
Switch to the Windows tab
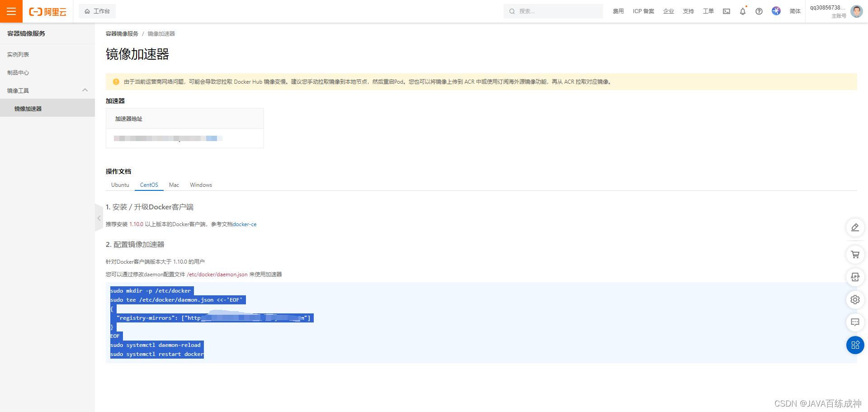(x=201, y=185)
